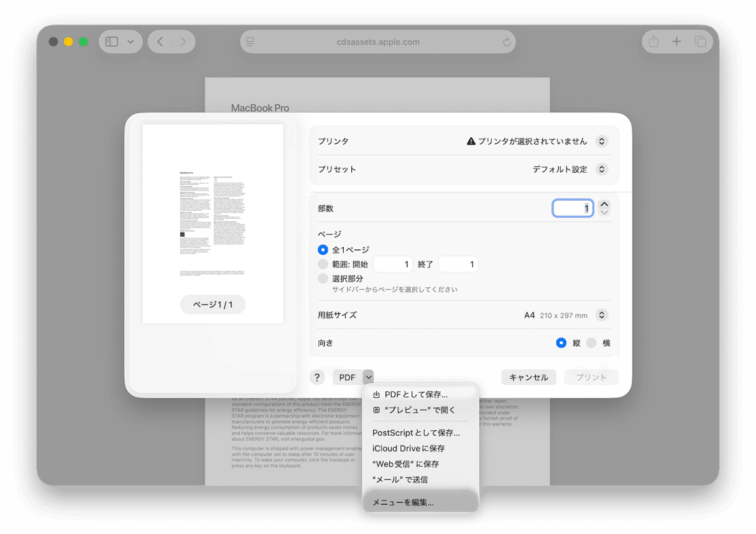756x534 pixels.
Task: Click the forward navigation arrow
Action: (183, 42)
